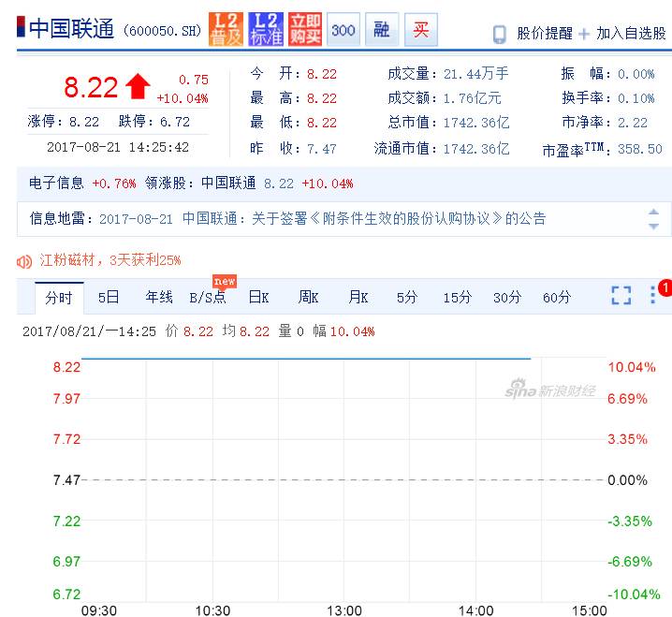
Task: Open the three-dot more options menu
Action: tap(652, 294)
